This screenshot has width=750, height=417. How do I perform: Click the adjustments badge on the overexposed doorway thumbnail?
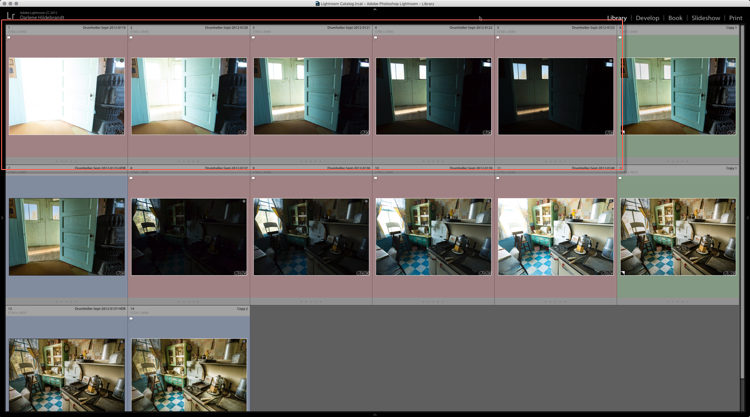coord(120,132)
